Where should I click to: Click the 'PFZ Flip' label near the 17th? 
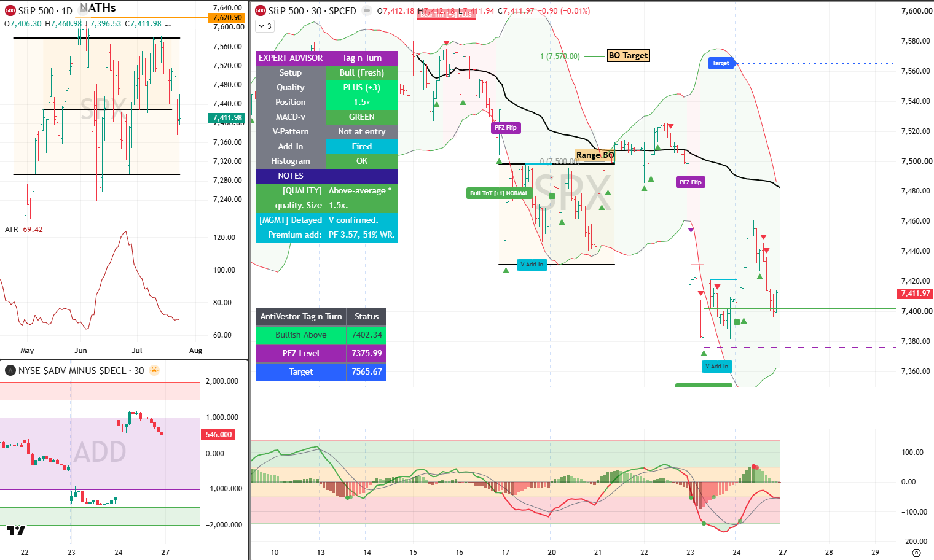pos(506,128)
